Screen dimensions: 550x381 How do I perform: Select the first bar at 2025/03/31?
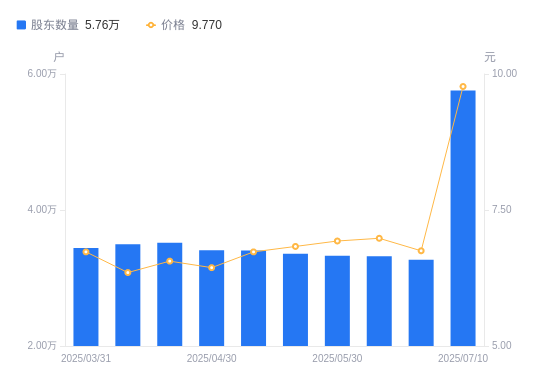point(86,297)
